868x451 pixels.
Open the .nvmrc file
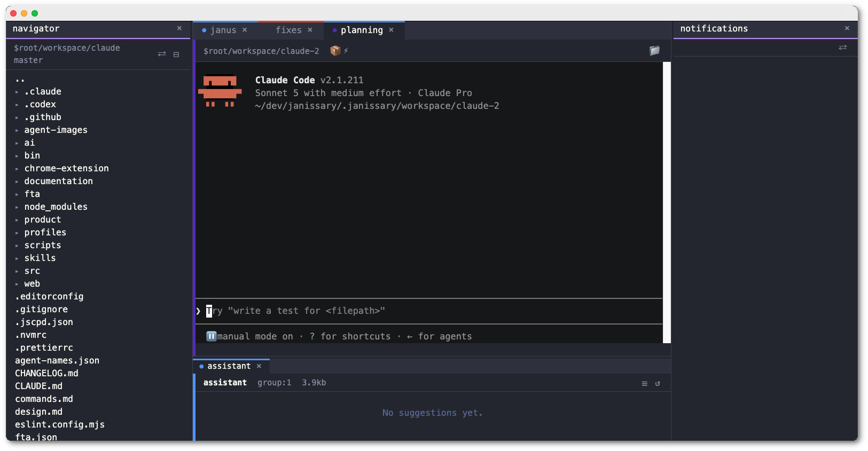click(x=30, y=335)
